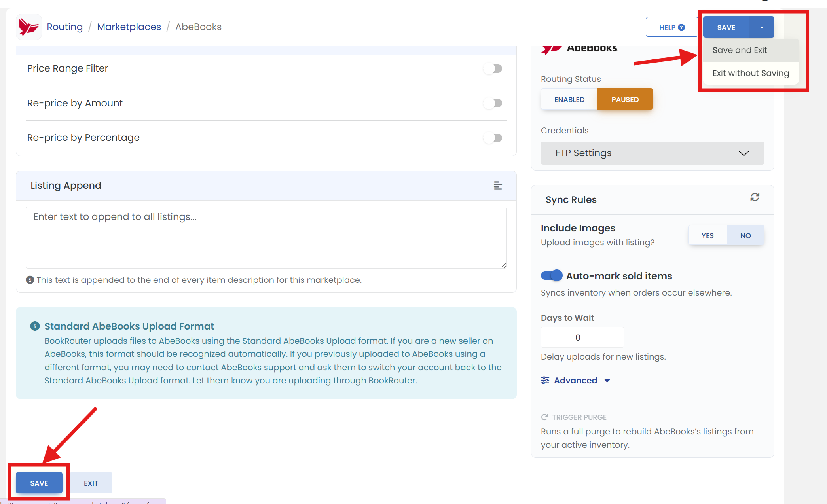The height and width of the screenshot is (504, 827).
Task: Enable the Re-price by Percentage switch
Action: (x=493, y=138)
